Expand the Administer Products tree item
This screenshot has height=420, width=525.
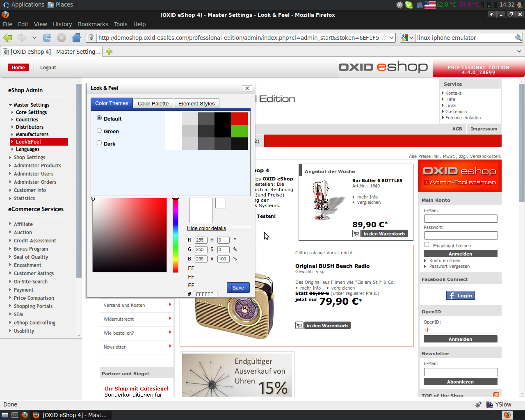tap(37, 166)
